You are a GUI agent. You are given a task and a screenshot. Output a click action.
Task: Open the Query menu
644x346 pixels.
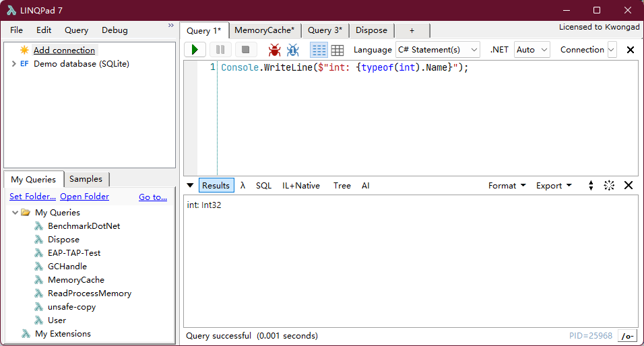point(76,30)
